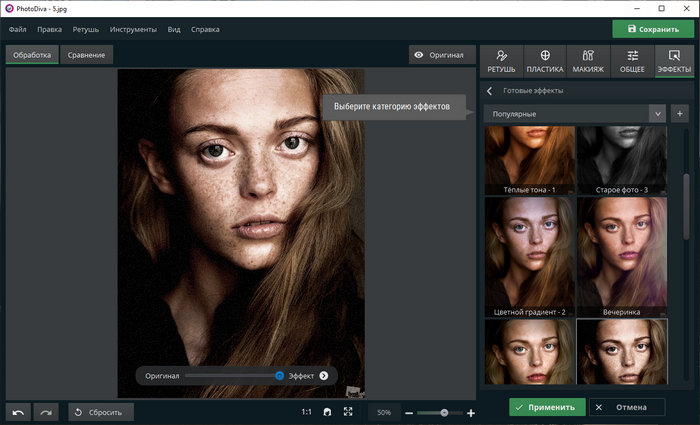Open the Макияж tab

click(589, 61)
